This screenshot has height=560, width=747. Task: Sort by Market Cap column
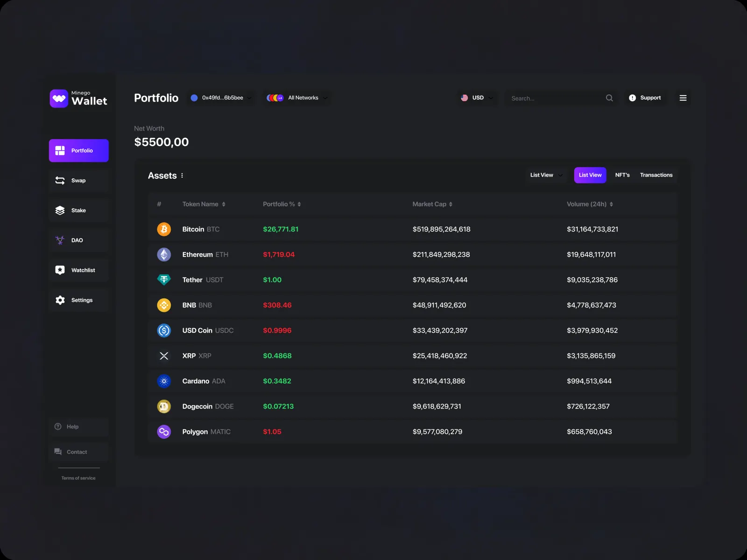[432, 204]
